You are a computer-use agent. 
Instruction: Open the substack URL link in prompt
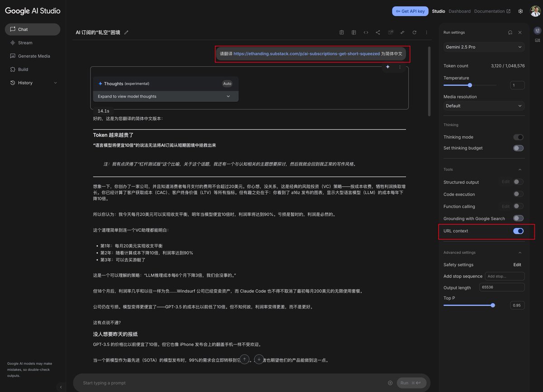pos(307,53)
